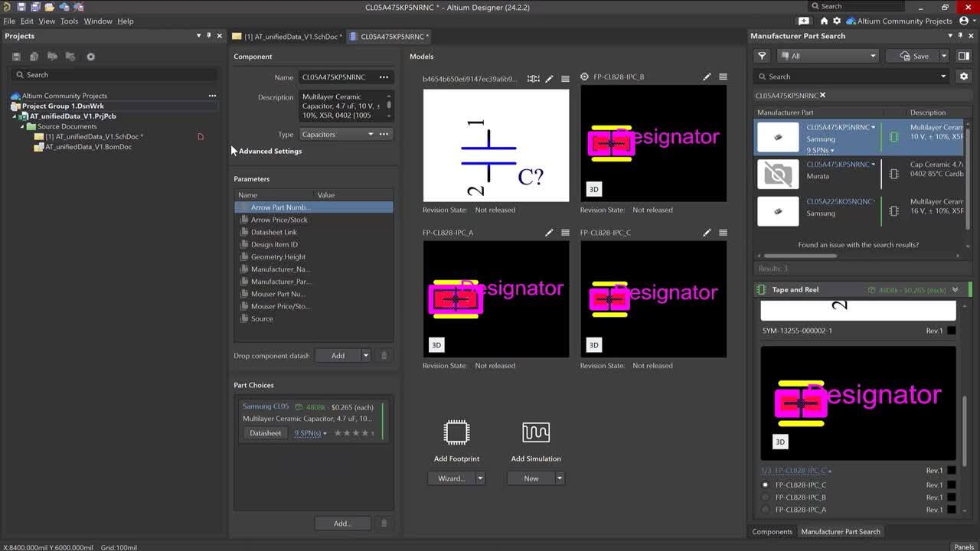Select the Murata CL05A475KP5NRNC result thumbnail
Screen dimensions: 980x551
point(778,174)
